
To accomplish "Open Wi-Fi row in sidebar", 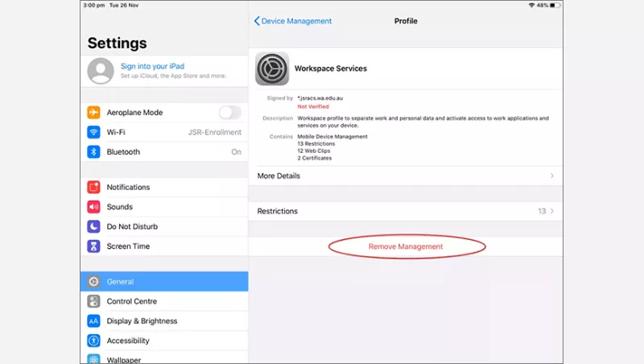I will [x=164, y=132].
